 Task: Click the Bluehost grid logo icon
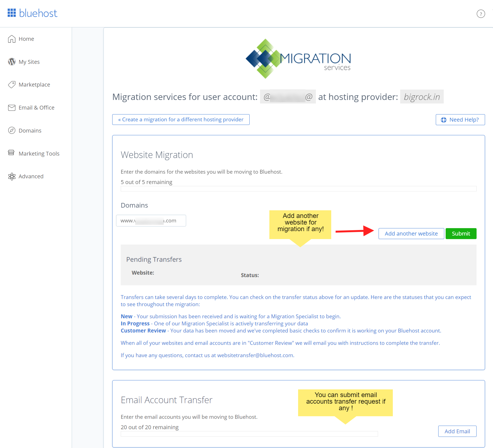click(x=11, y=13)
